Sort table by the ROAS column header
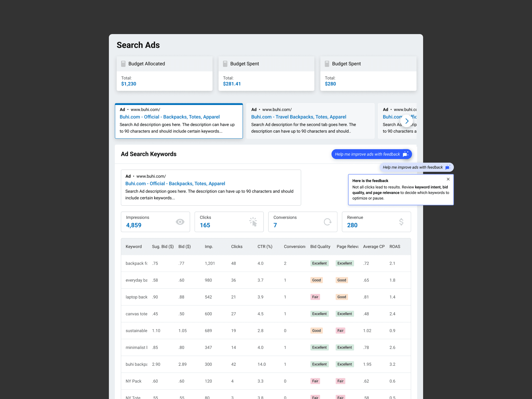This screenshot has height=399, width=532. tap(395, 247)
